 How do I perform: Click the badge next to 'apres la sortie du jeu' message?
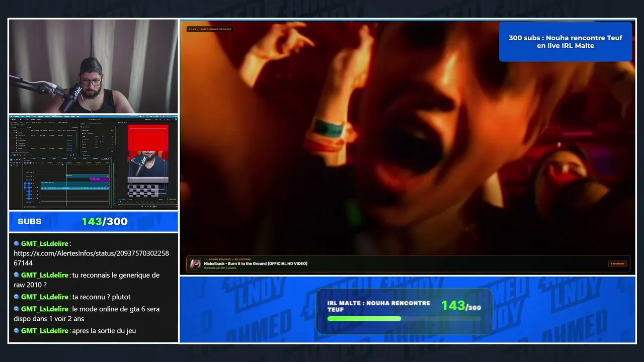[x=17, y=330]
